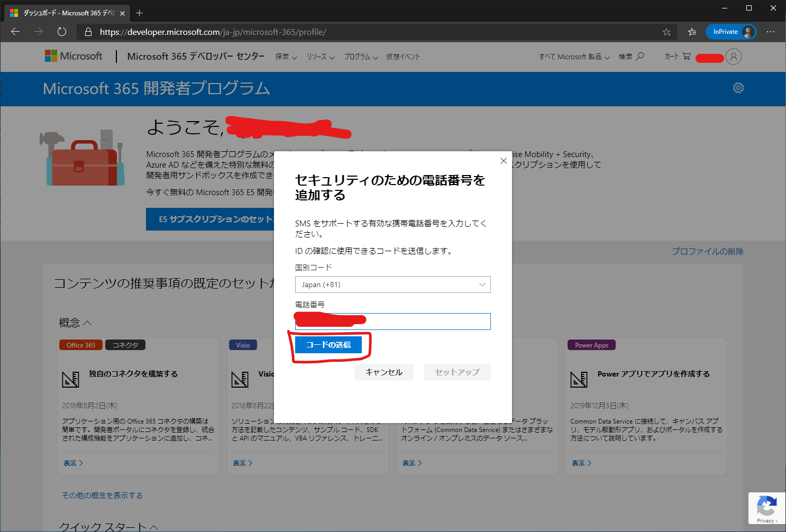786x532 pixels.
Task: Open the favorites list icon
Action: 692,32
